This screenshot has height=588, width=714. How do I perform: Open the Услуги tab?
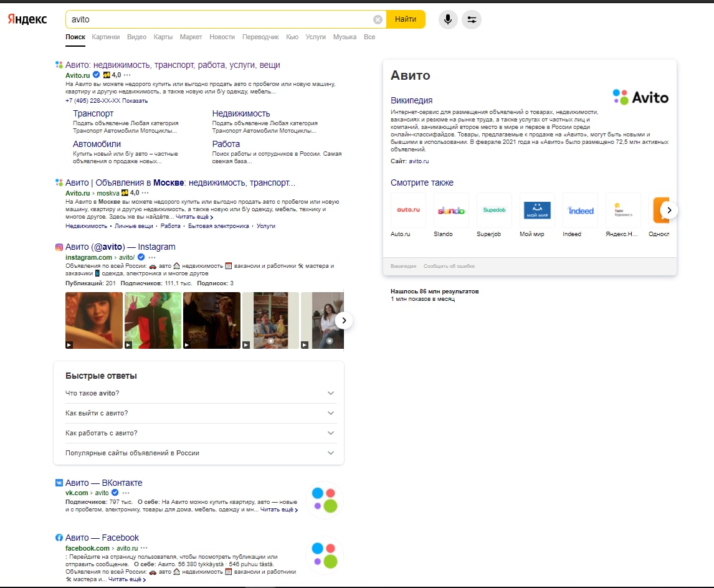pyautogui.click(x=315, y=37)
